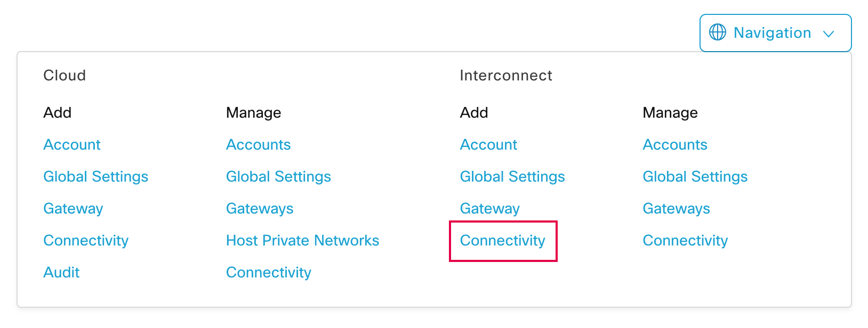Select Connectivity under Interconnect Add
The image size is (868, 328).
tap(502, 241)
